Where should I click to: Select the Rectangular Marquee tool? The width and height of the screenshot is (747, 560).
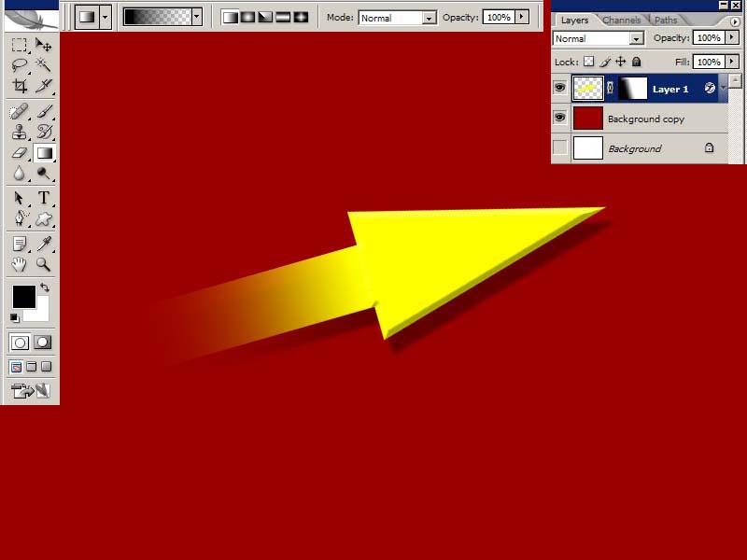(x=19, y=45)
